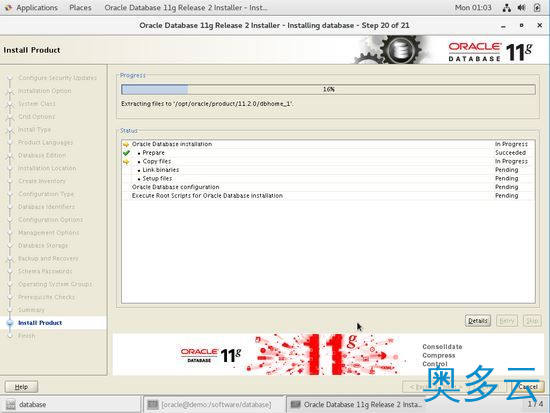Screen dimensions: 550x413
Task: Click the green checkmark beside Prepare
Action: 126,153
